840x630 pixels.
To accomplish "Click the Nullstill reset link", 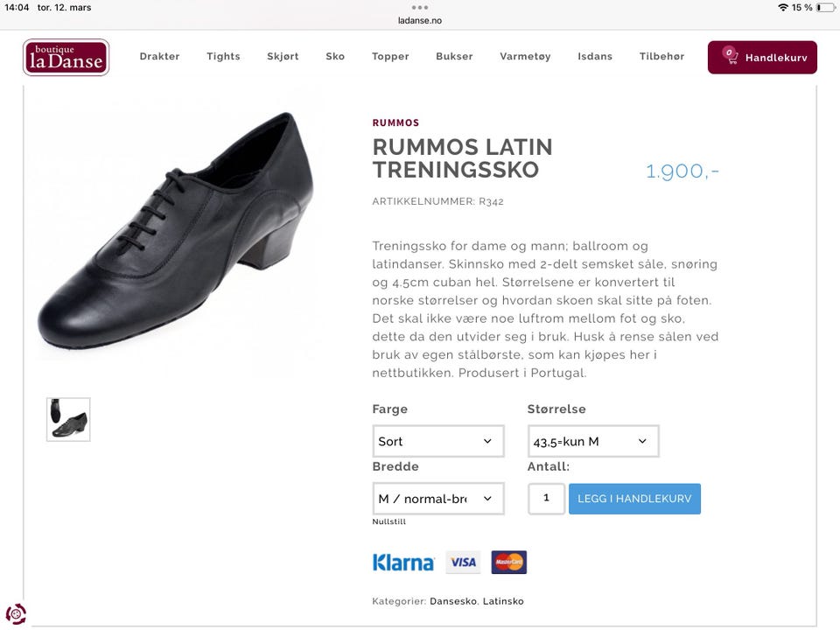I will coord(388,522).
